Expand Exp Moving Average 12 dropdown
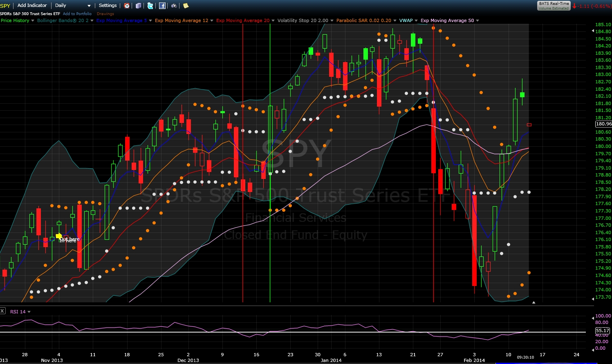 [x=212, y=21]
